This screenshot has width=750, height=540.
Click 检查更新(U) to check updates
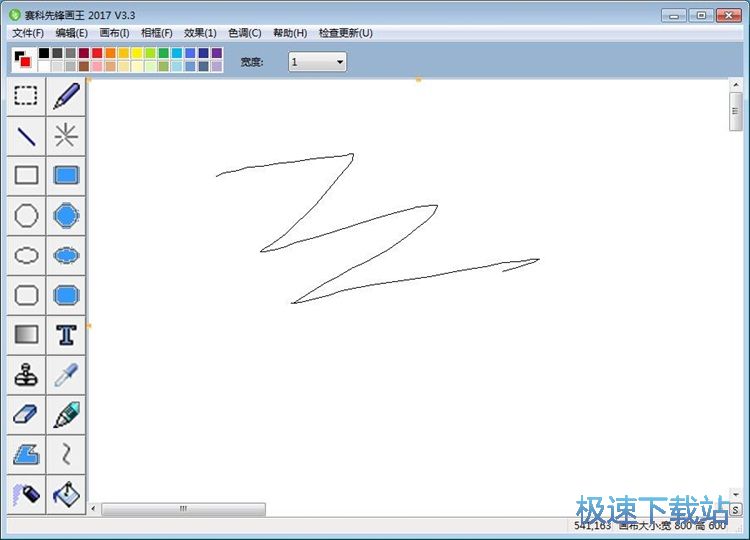coord(346,33)
